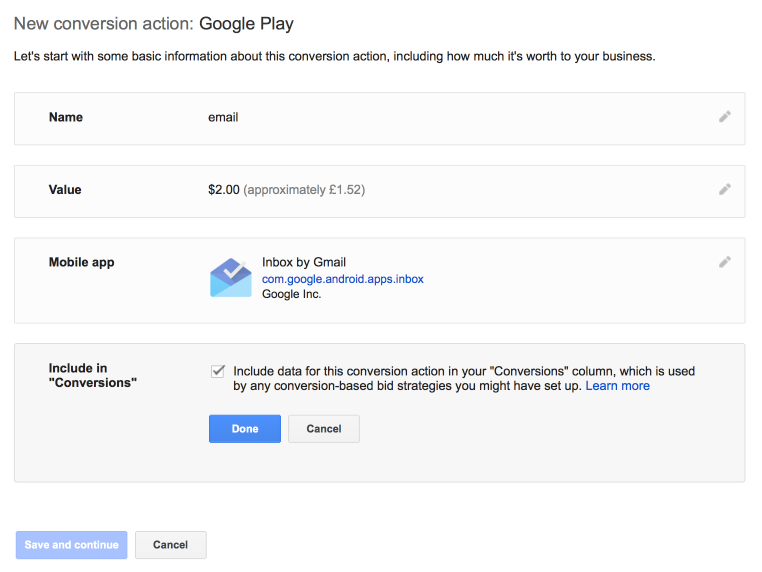Click the Include in "Conversions" section label
The height and width of the screenshot is (572, 762).
(x=93, y=376)
